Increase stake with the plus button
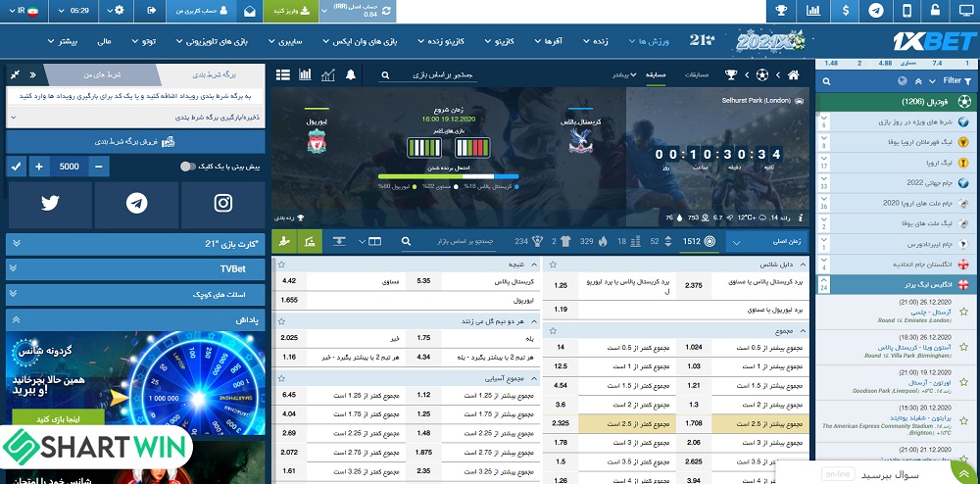Viewport: 980px width, 484px height. point(39,167)
